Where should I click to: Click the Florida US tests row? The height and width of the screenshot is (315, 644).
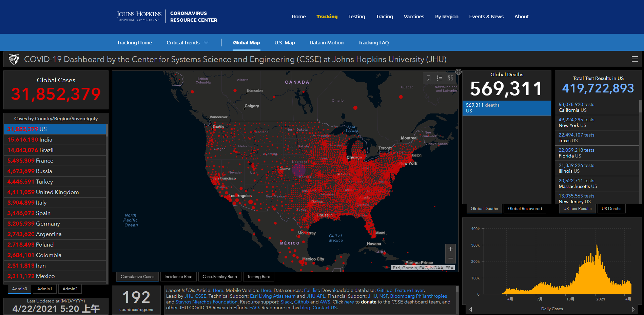597,153
